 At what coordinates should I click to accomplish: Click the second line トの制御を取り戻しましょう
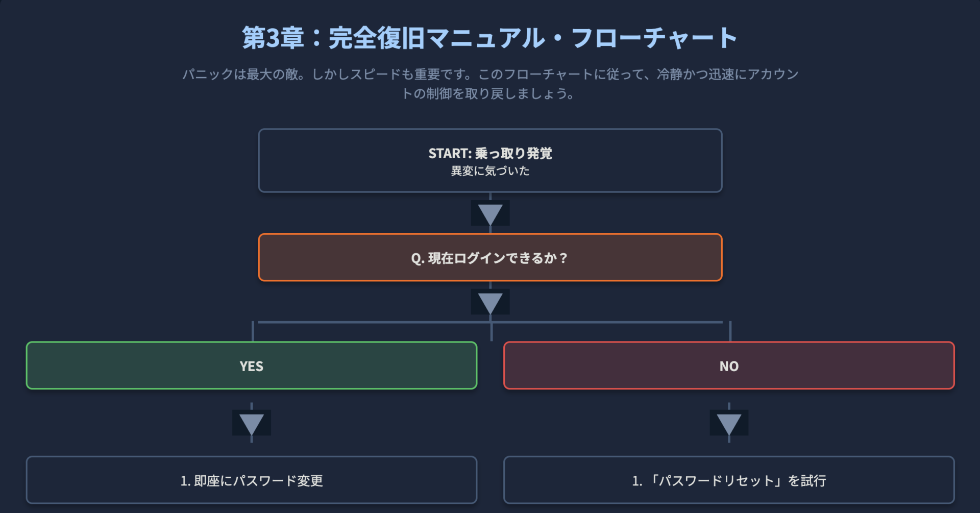pyautogui.click(x=488, y=93)
